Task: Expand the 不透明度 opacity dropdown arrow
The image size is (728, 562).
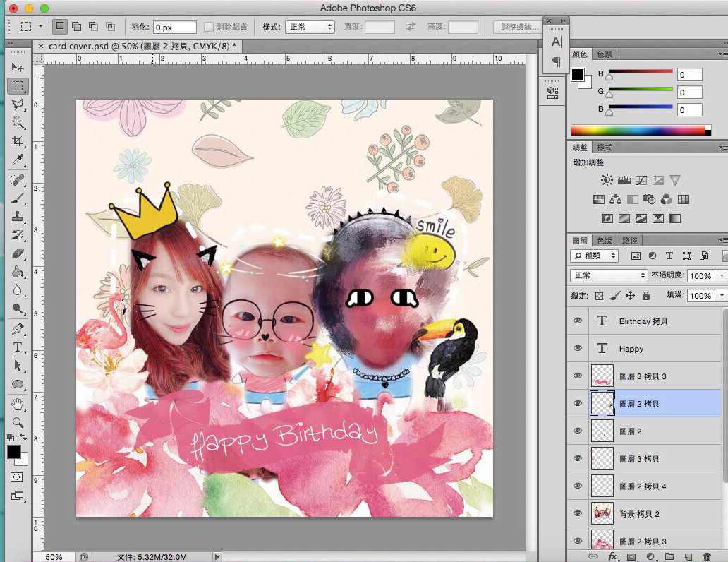Action: [722, 276]
